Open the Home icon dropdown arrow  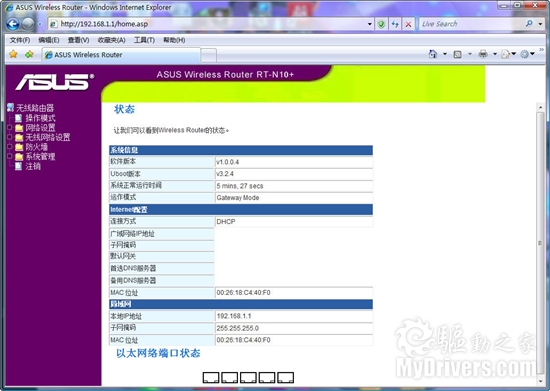point(445,54)
